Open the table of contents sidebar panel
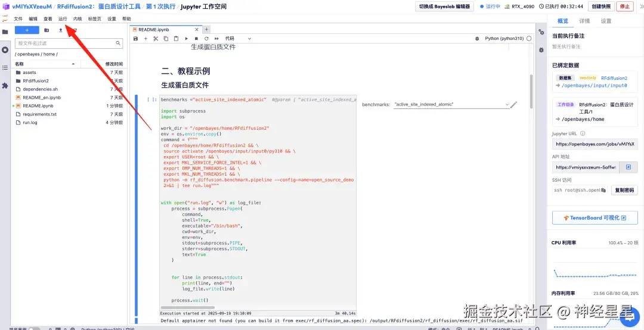Image resolution: width=644 pixels, height=330 pixels. (5, 68)
